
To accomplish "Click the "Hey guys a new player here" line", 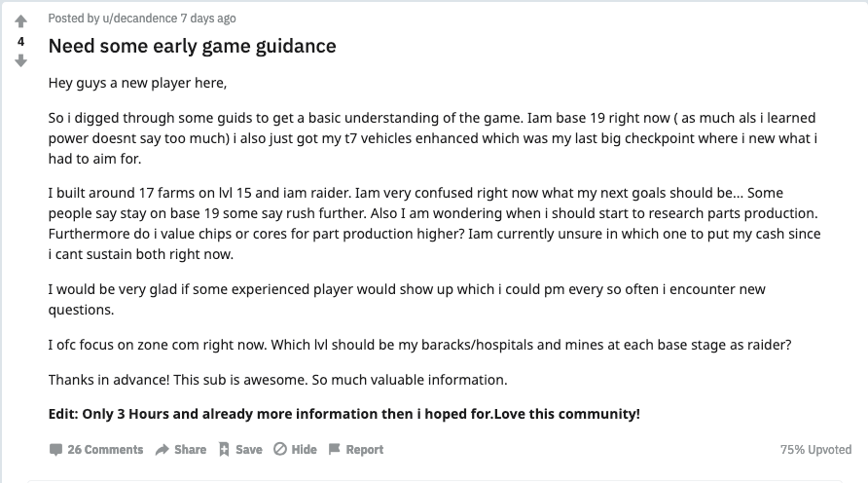I will coord(137,83).
